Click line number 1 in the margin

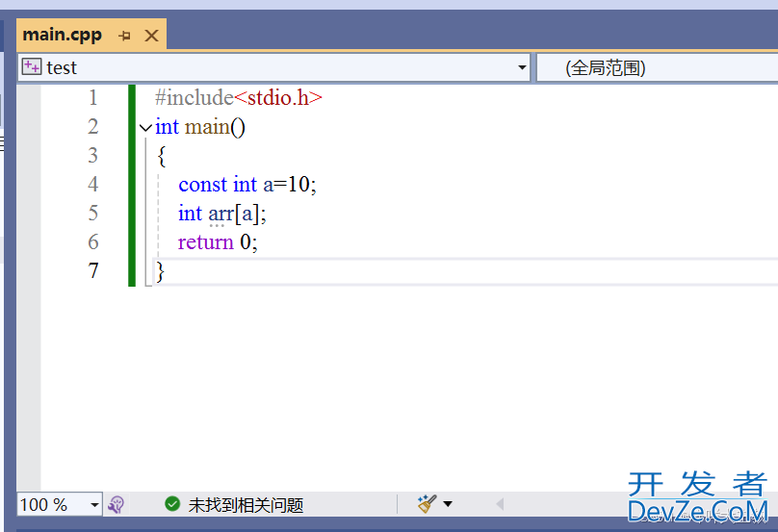[x=92, y=98]
